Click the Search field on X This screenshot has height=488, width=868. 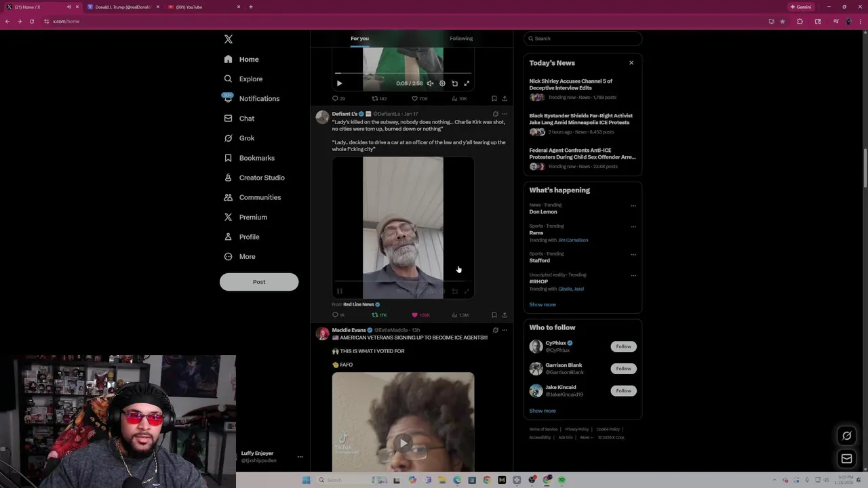(583, 39)
